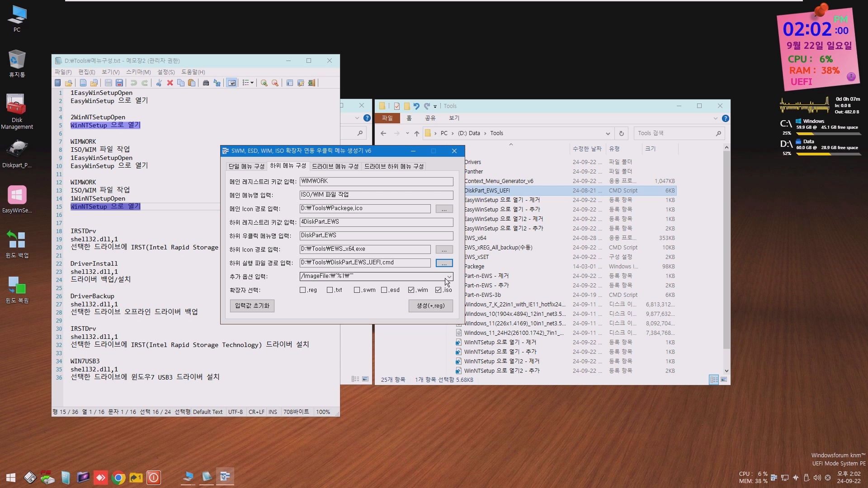The width and height of the screenshot is (868, 488).
Task: Check the .esd extension checkbox
Action: [384, 290]
